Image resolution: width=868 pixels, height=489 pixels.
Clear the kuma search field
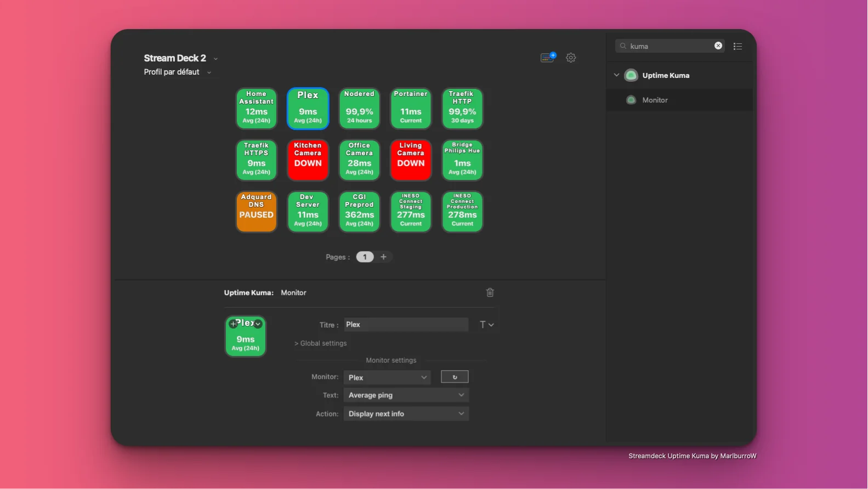point(718,46)
